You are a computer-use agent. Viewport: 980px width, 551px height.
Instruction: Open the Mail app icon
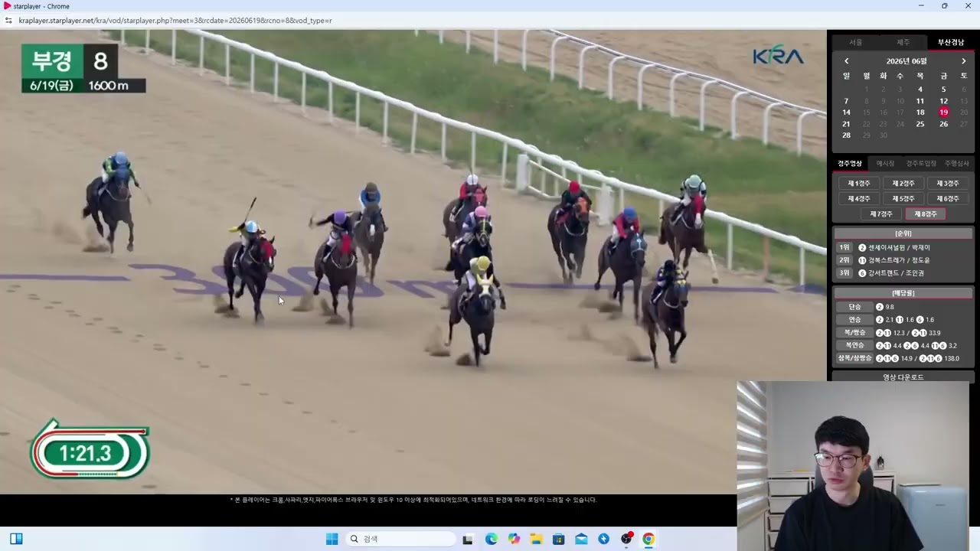coord(581,539)
